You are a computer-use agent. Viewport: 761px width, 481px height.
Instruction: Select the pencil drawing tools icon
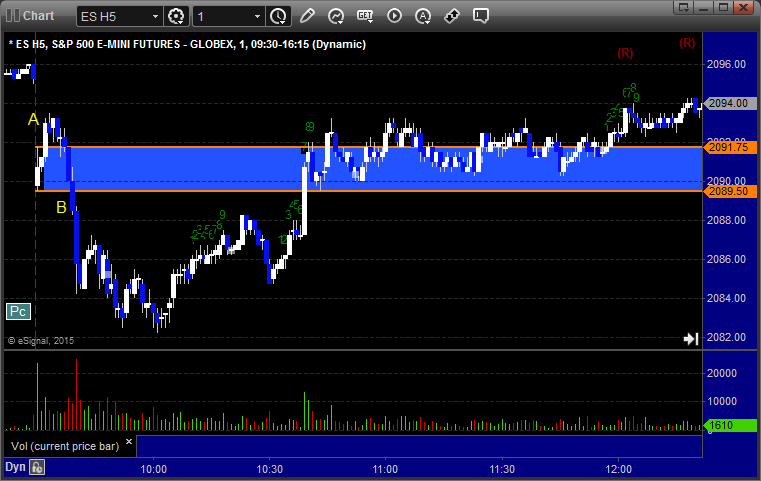pyautogui.click(x=307, y=16)
